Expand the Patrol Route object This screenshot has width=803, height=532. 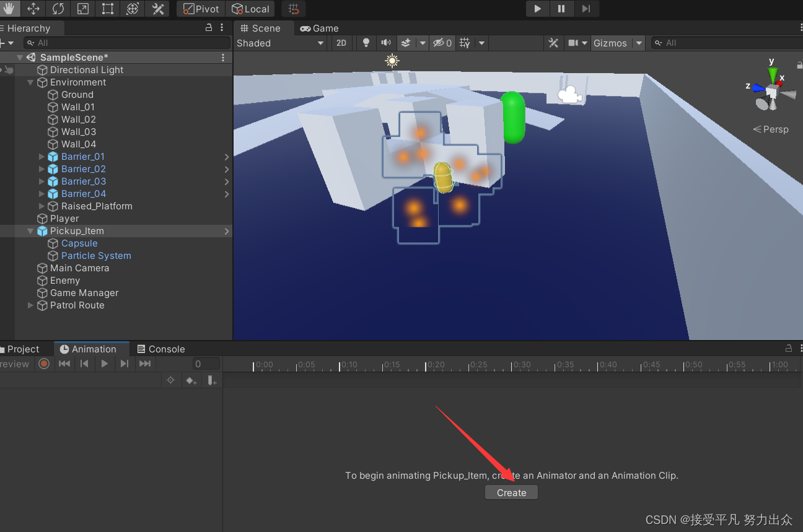[x=30, y=305]
